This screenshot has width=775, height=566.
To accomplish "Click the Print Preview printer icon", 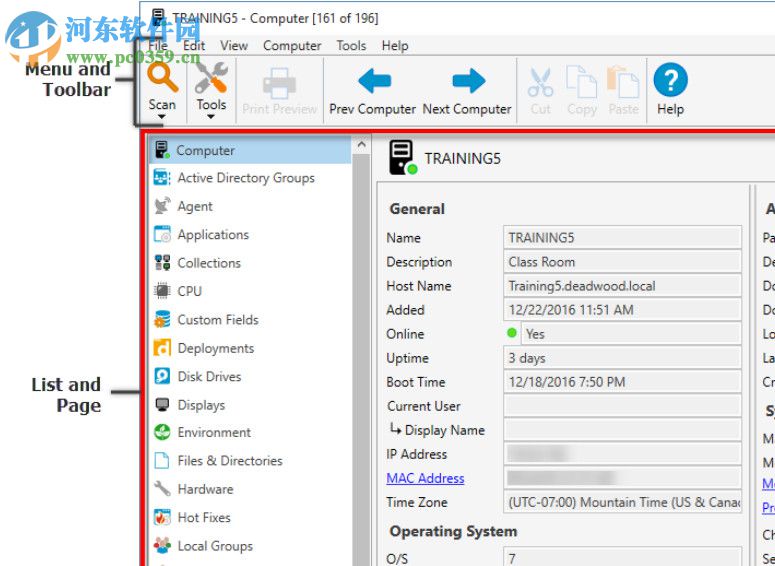I will pyautogui.click(x=279, y=83).
